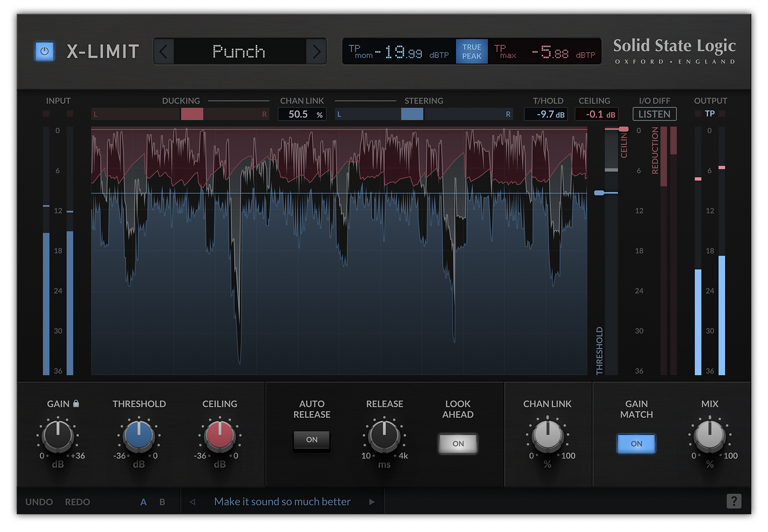Click the Chan Link percentage value field
Image resolution: width=768 pixels, height=532 pixels.
coord(301,114)
